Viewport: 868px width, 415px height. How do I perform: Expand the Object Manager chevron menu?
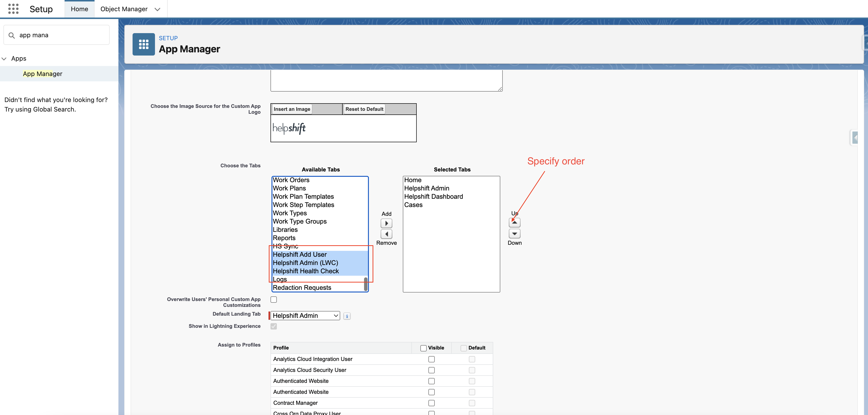(x=157, y=9)
